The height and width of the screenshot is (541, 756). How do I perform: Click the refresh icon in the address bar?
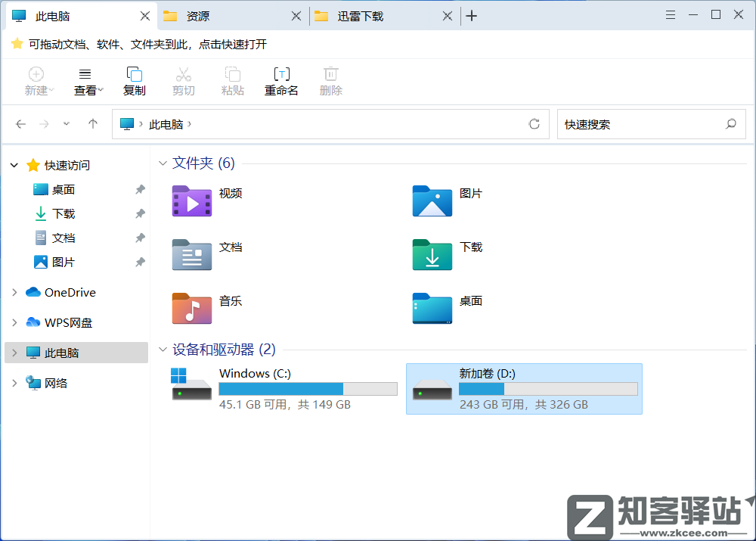pyautogui.click(x=534, y=124)
